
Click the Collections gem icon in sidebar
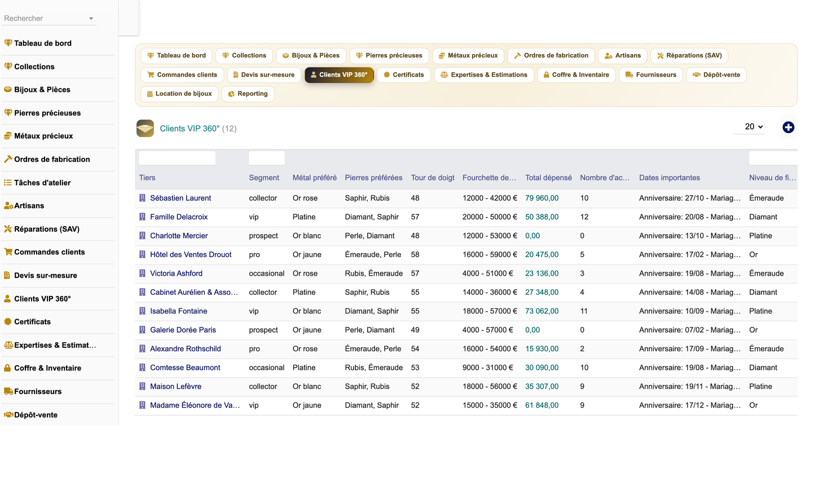tap(8, 66)
